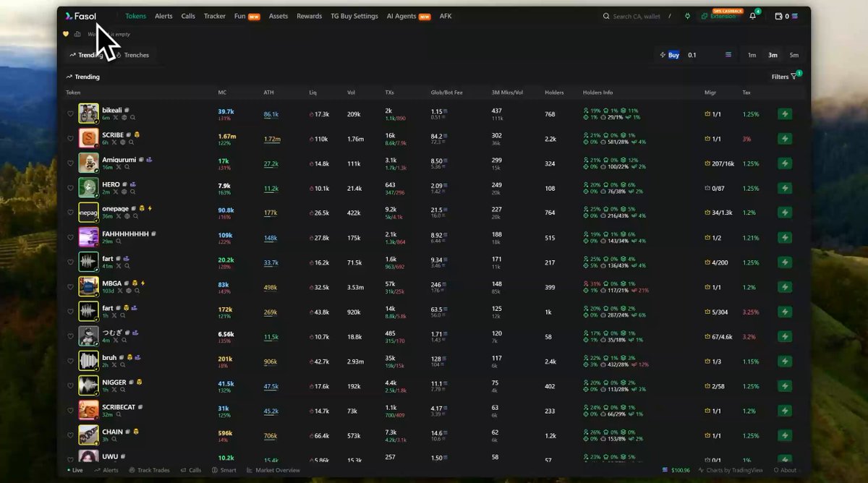
Task: Click the search icon under bruh
Action: (x=123, y=365)
